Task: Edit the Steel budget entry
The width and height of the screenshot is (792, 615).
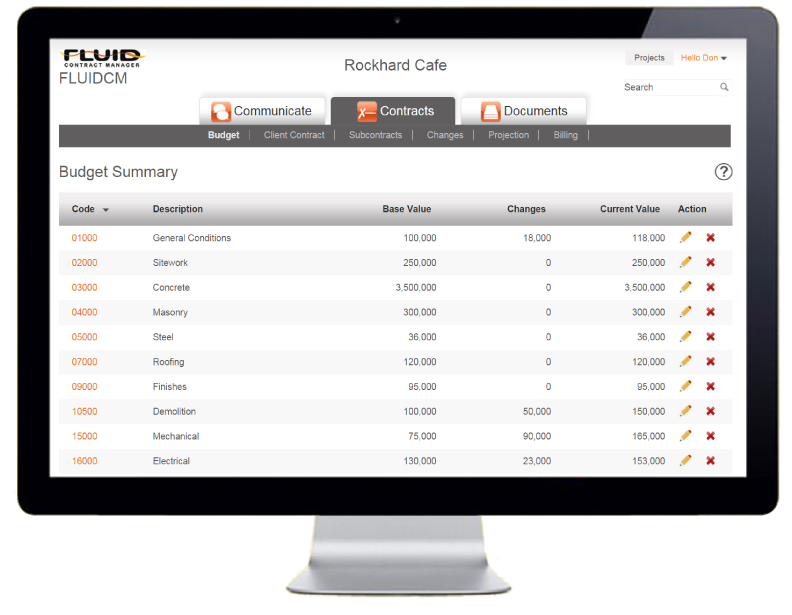Action: pos(685,336)
